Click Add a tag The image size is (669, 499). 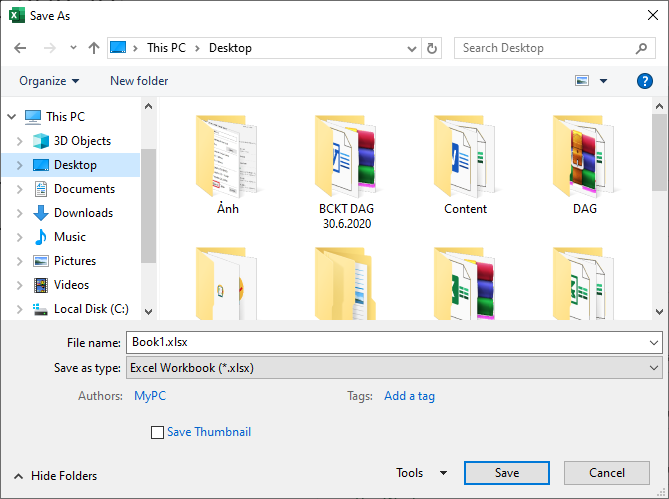coord(409,396)
